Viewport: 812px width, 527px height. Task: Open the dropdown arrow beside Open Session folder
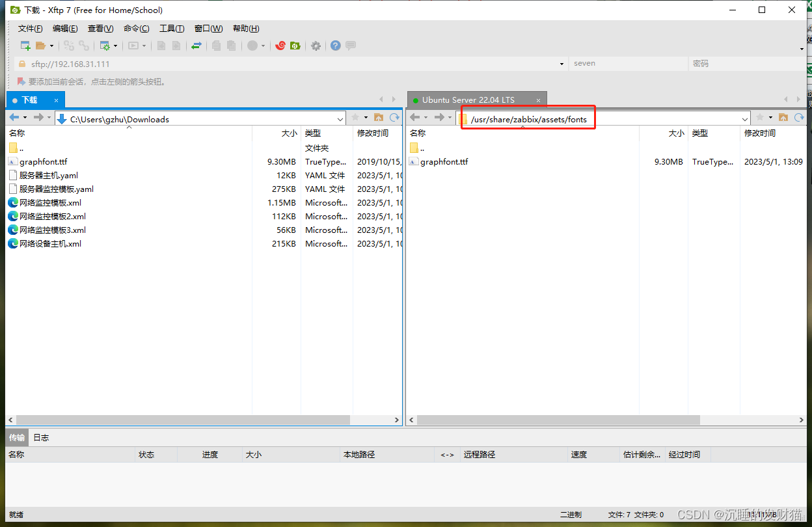pos(51,46)
